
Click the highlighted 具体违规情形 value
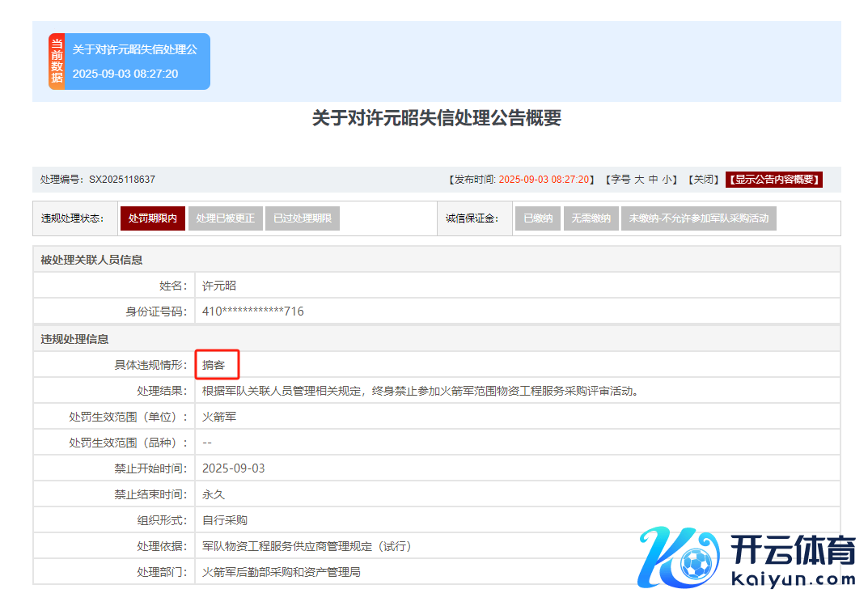pyautogui.click(x=214, y=365)
